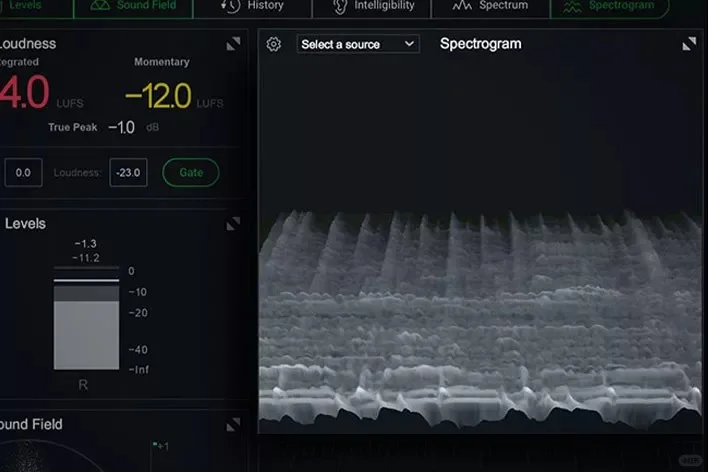The image size is (708, 472).
Task: Open Spectrogram settings gear
Action: pos(273,44)
